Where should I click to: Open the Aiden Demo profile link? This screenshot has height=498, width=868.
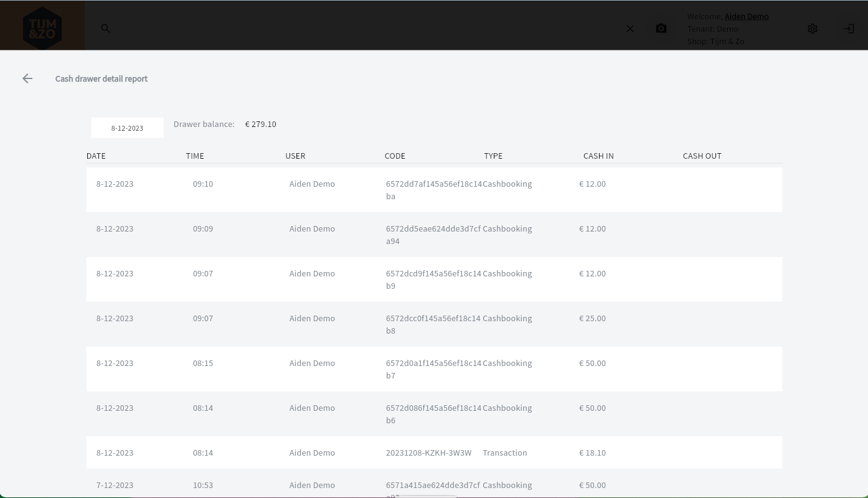(x=746, y=17)
